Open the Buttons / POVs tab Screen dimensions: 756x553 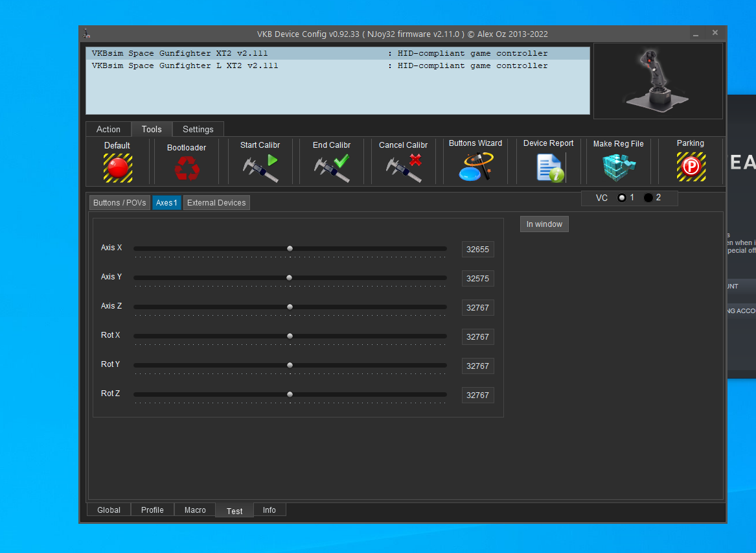[x=120, y=203]
